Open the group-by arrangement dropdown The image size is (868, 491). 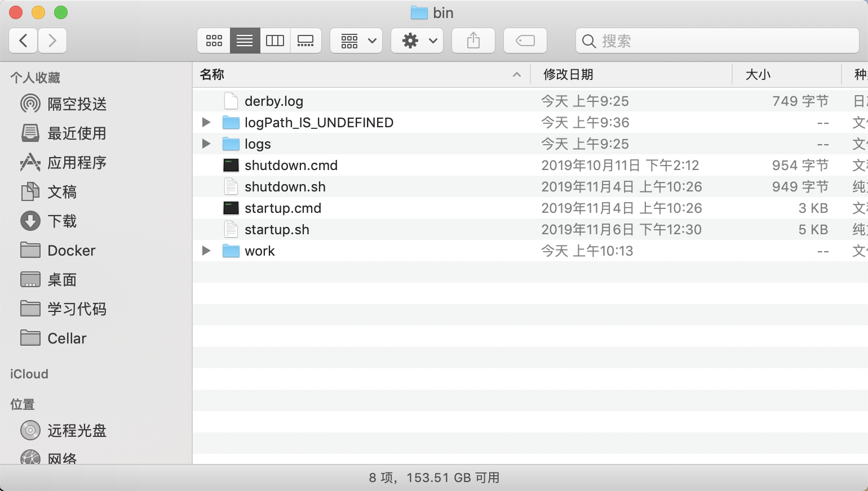356,41
